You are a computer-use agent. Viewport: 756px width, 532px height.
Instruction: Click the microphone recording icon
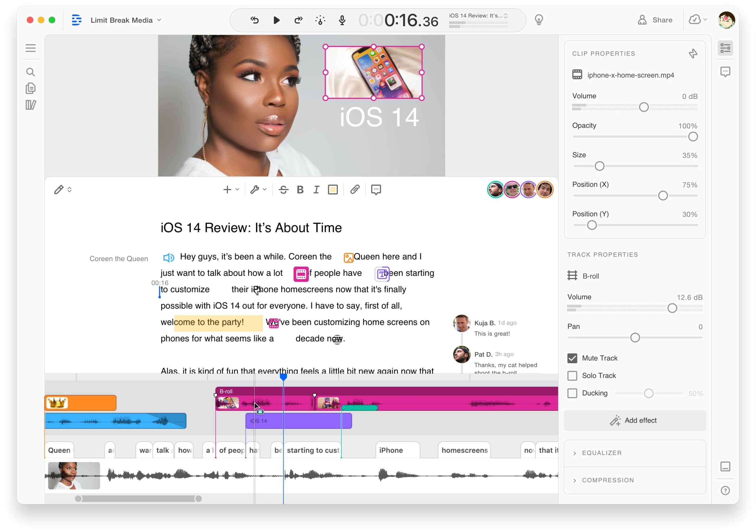342,20
